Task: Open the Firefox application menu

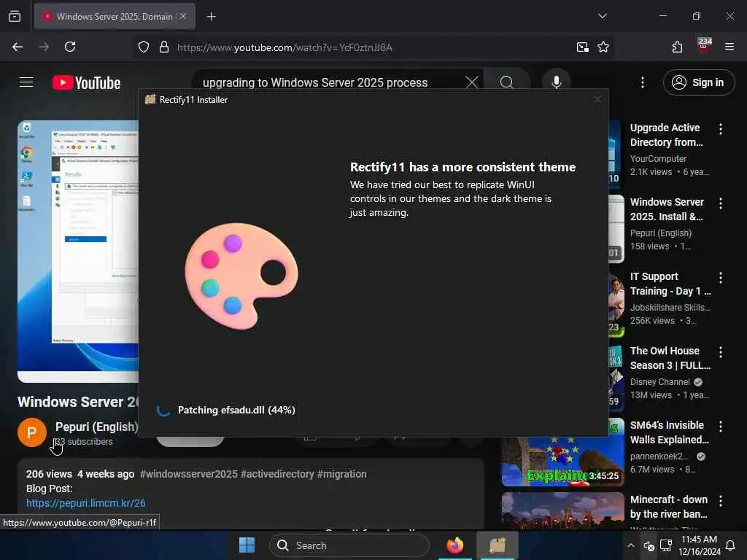Action: pos(729,47)
